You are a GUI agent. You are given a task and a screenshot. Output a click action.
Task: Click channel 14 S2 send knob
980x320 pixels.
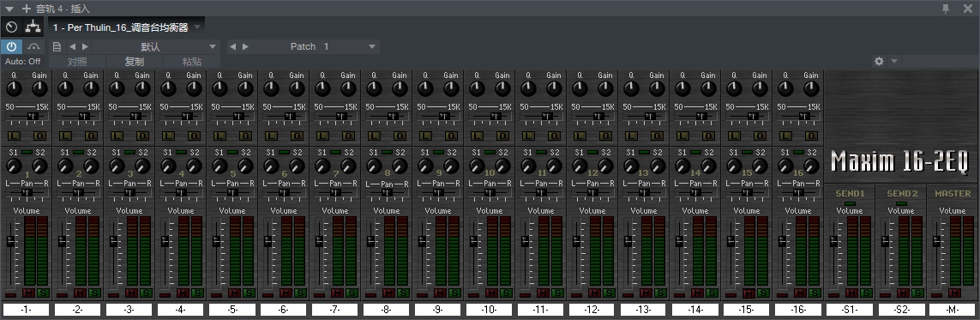point(708,166)
